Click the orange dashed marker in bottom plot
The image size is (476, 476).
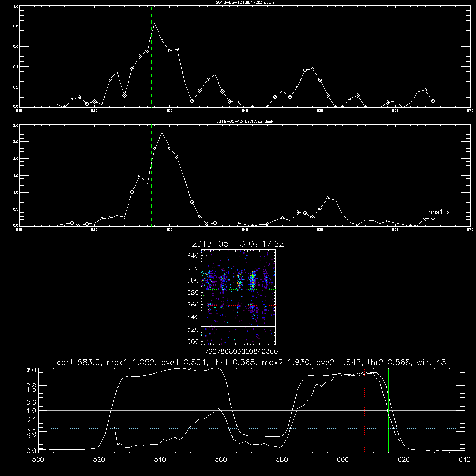tap(291, 410)
